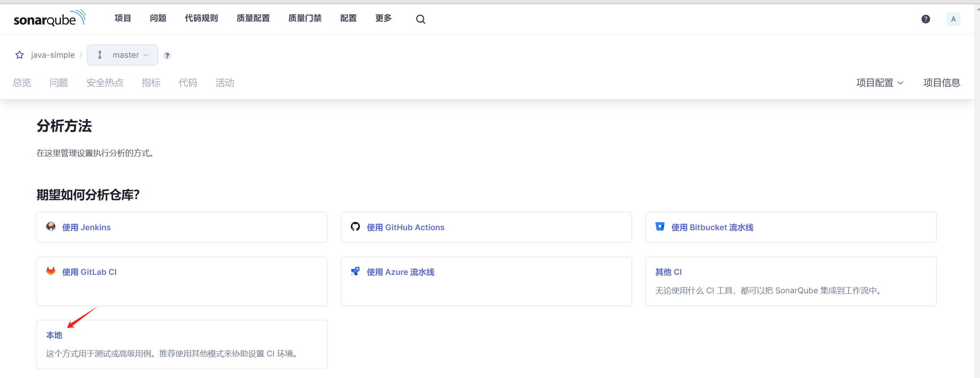The image size is (980, 378).
Task: Click the 分析方法 heading
Action: [64, 126]
